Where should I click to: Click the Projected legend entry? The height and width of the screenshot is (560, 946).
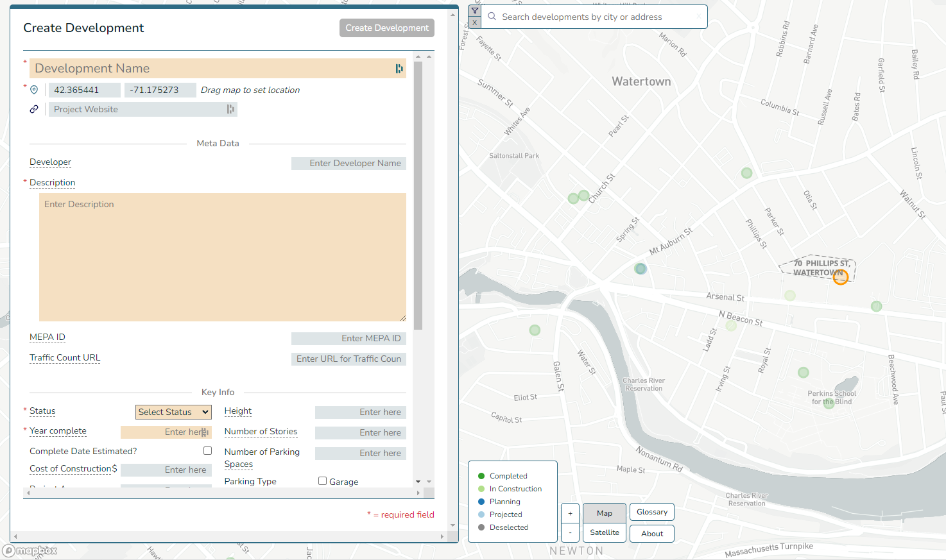tap(500, 514)
